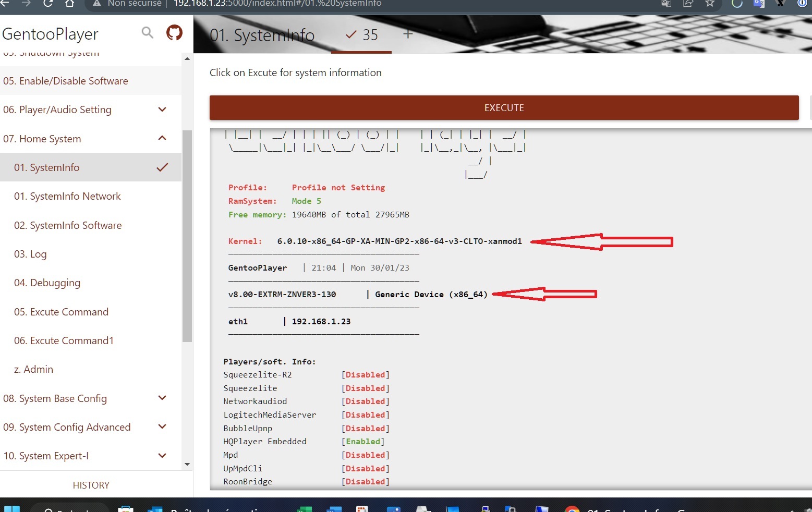This screenshot has width=812, height=512.
Task: Reload the page in the browser
Action: [x=48, y=3]
